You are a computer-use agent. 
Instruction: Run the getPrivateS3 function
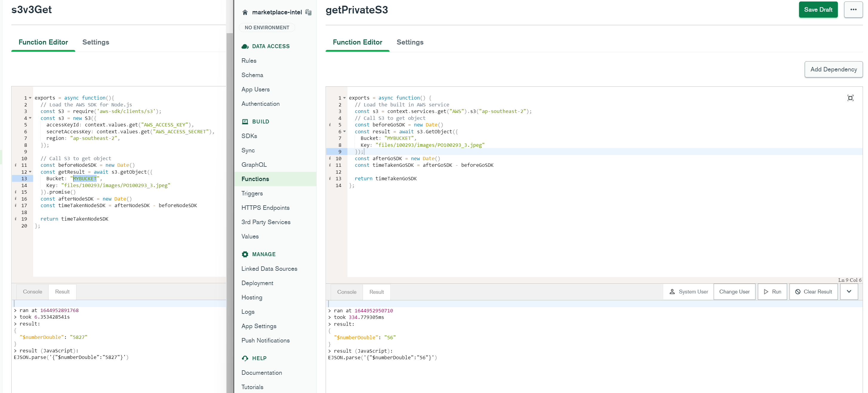(772, 291)
